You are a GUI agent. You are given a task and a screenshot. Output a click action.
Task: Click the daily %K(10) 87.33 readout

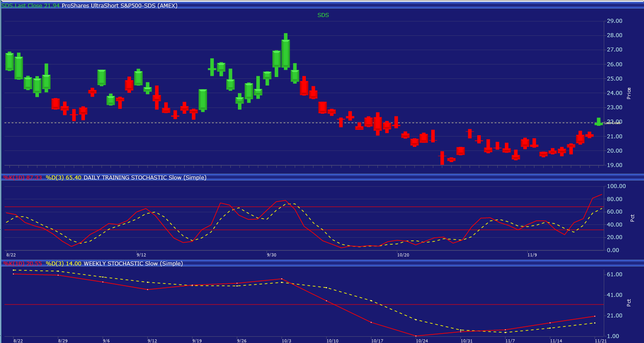pyautogui.click(x=22, y=178)
